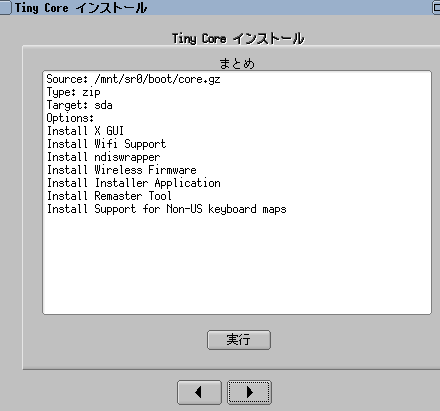Image resolution: width=440 pixels, height=411 pixels.
Task: Click the まとめ summary label
Action: [237, 63]
